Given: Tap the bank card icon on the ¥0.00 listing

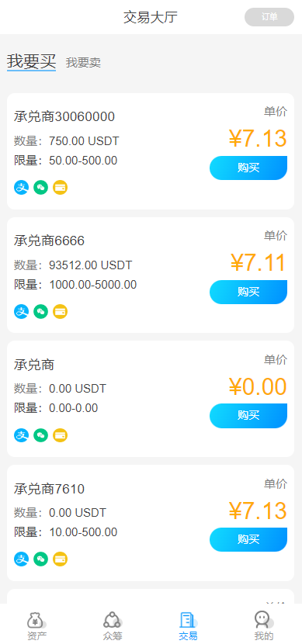Looking at the screenshot, I should click(60, 435).
